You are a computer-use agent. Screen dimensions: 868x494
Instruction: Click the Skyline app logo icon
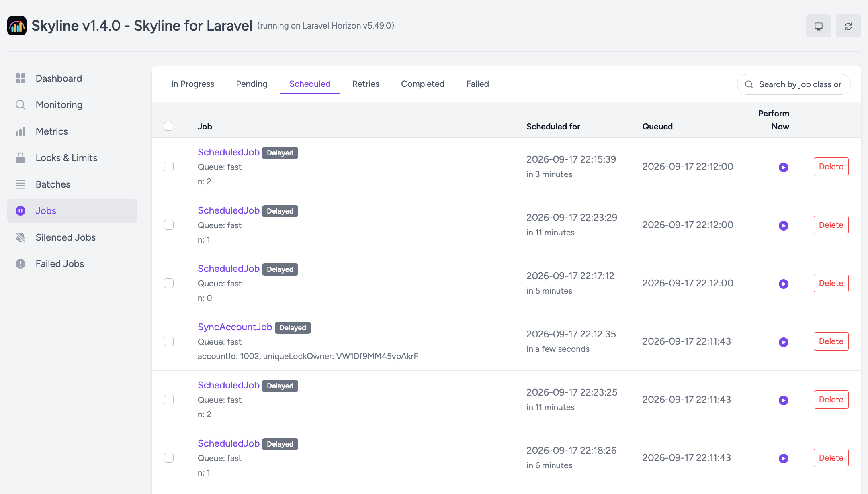pyautogui.click(x=17, y=26)
